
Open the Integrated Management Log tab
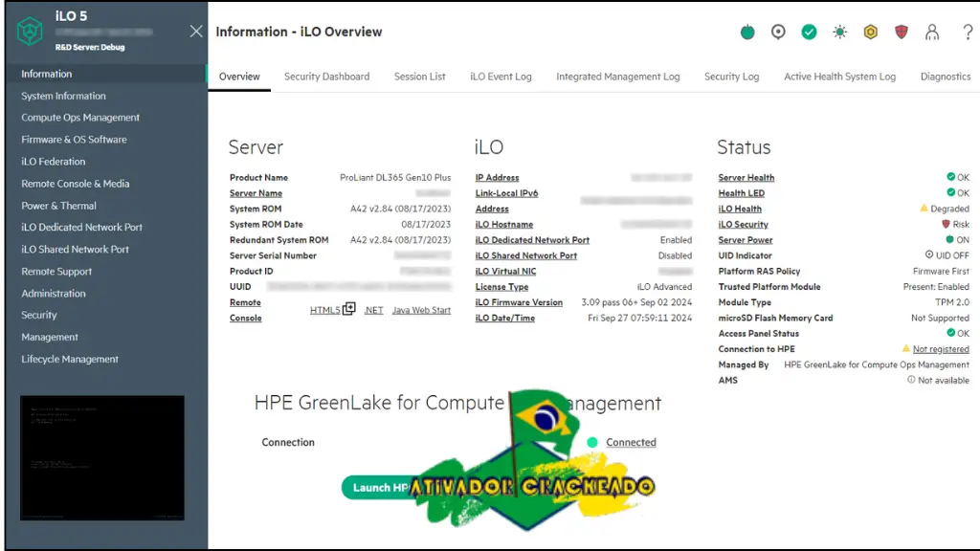tap(618, 77)
